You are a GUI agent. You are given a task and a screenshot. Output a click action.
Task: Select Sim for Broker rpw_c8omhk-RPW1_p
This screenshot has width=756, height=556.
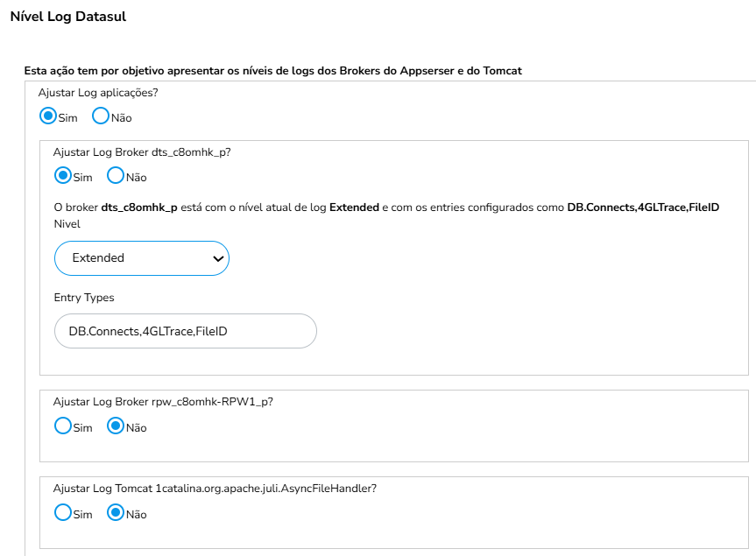pyautogui.click(x=63, y=426)
